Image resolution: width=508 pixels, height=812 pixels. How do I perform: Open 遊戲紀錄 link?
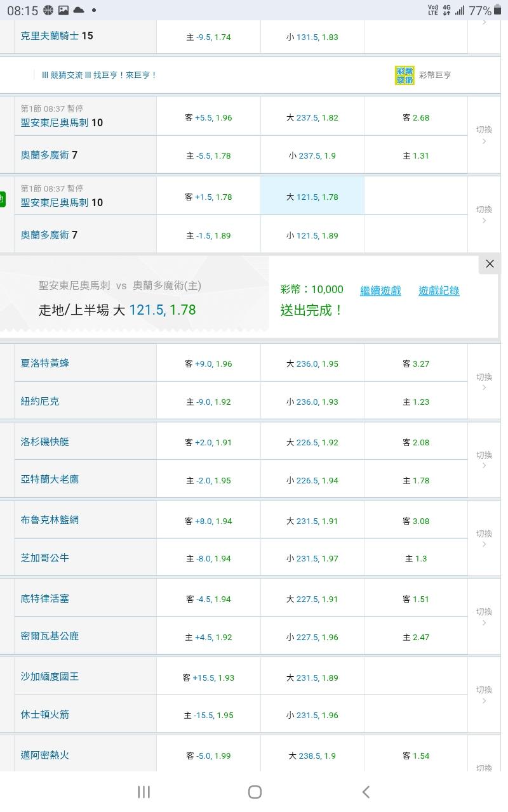point(439,291)
